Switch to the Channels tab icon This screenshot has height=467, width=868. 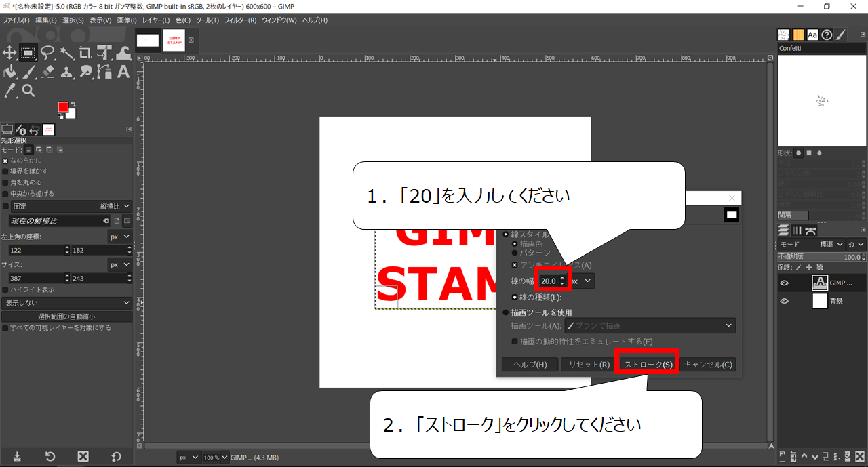click(x=797, y=230)
